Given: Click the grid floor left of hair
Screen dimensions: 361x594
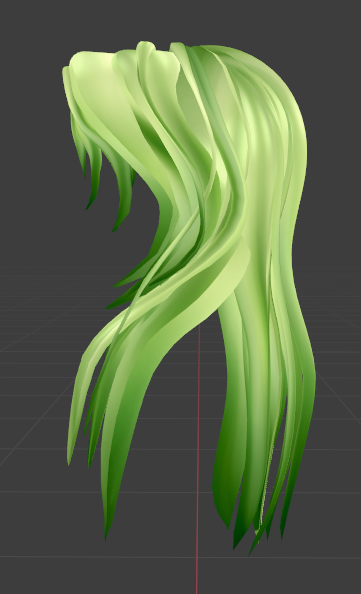Looking at the screenshot, I should tap(34, 417).
